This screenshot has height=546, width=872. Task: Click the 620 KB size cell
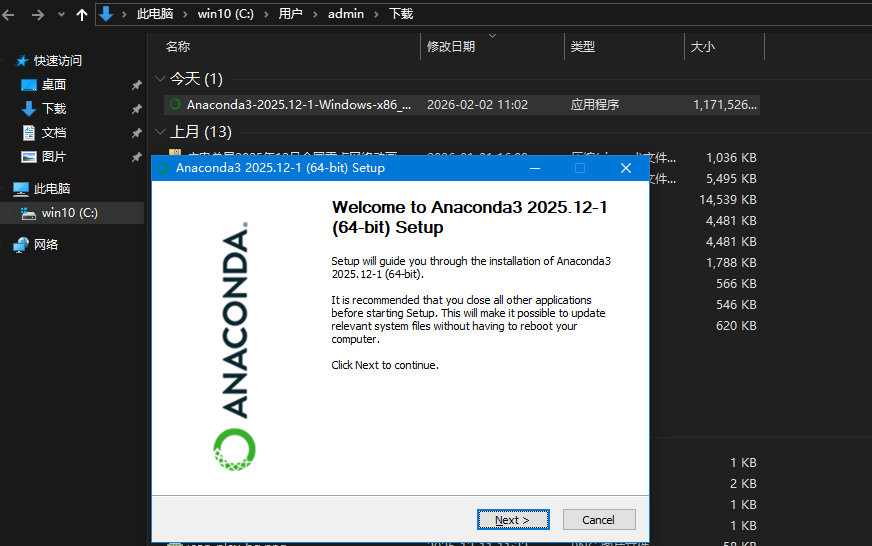(x=736, y=325)
